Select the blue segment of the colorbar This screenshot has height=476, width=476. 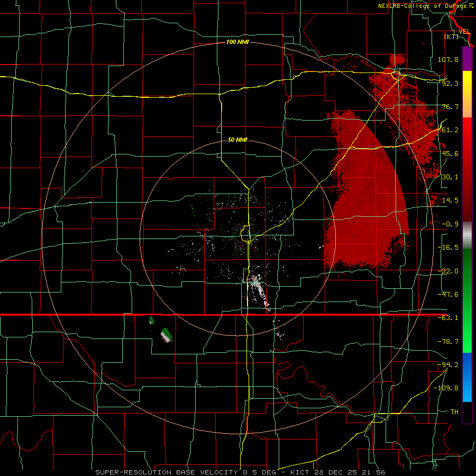(467, 377)
